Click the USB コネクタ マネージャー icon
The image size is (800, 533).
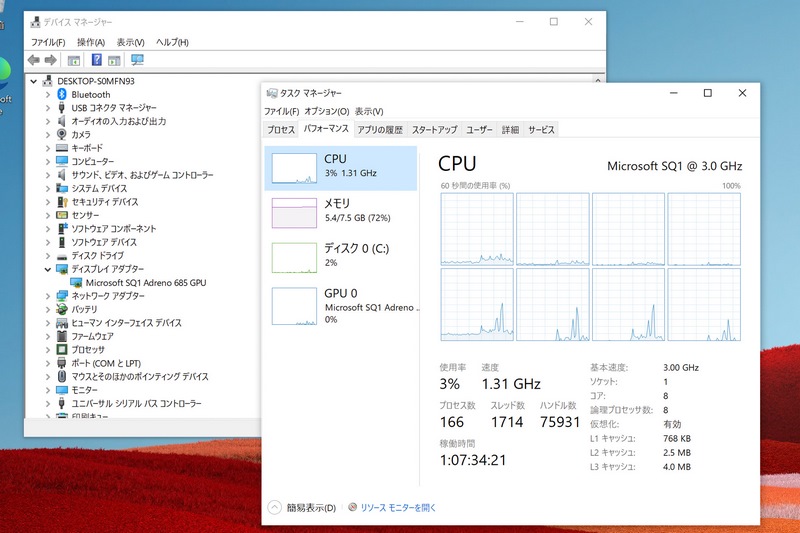(62, 108)
